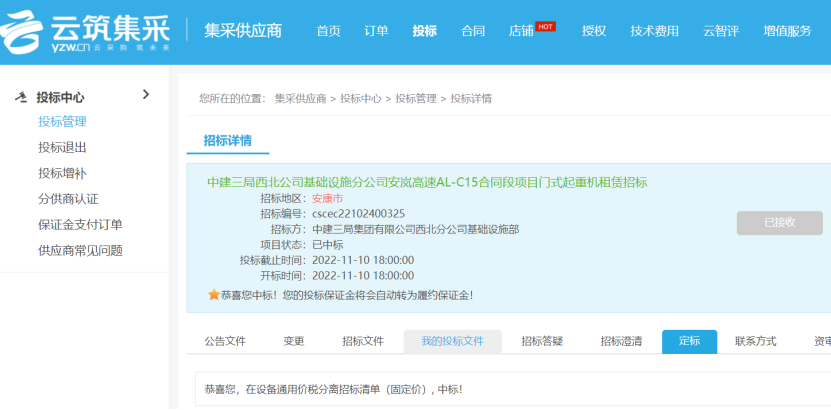Go to 店铺 in top navigation
Image resolution: width=831 pixels, height=410 pixels.
521,31
